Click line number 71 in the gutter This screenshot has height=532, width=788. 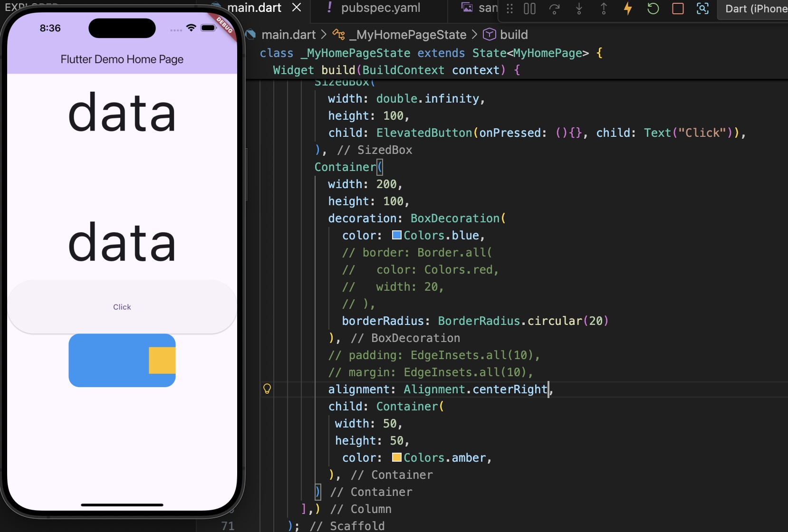[x=228, y=526]
